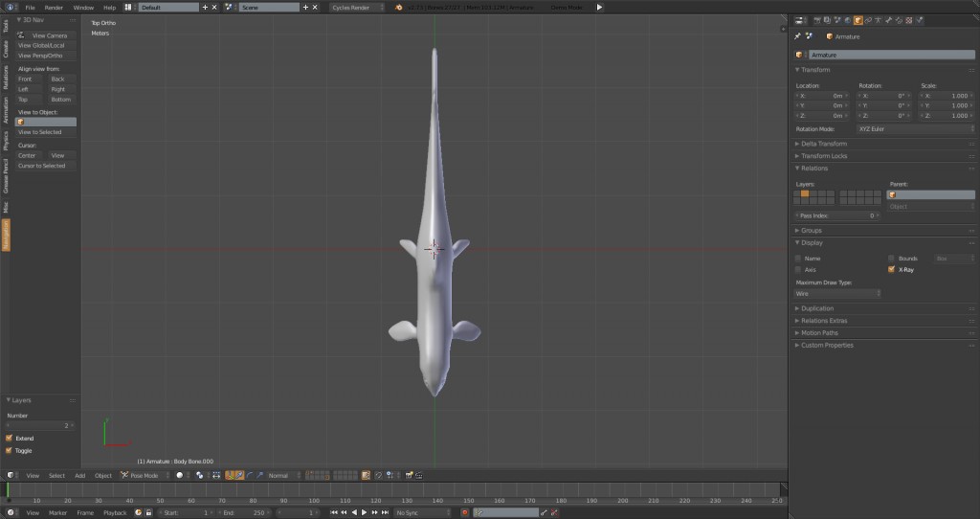Viewport: 980px width, 519px height.
Task: Click the View to Selected button
Action: (46, 132)
